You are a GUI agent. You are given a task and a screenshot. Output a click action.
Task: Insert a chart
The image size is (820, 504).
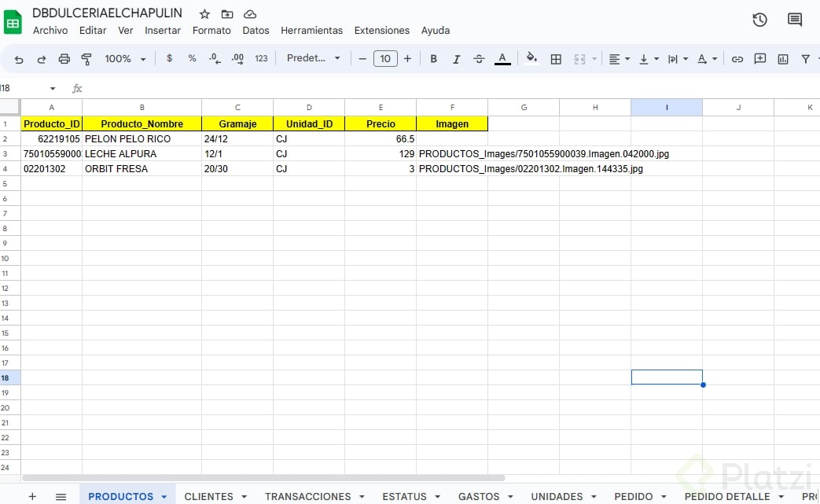[784, 58]
